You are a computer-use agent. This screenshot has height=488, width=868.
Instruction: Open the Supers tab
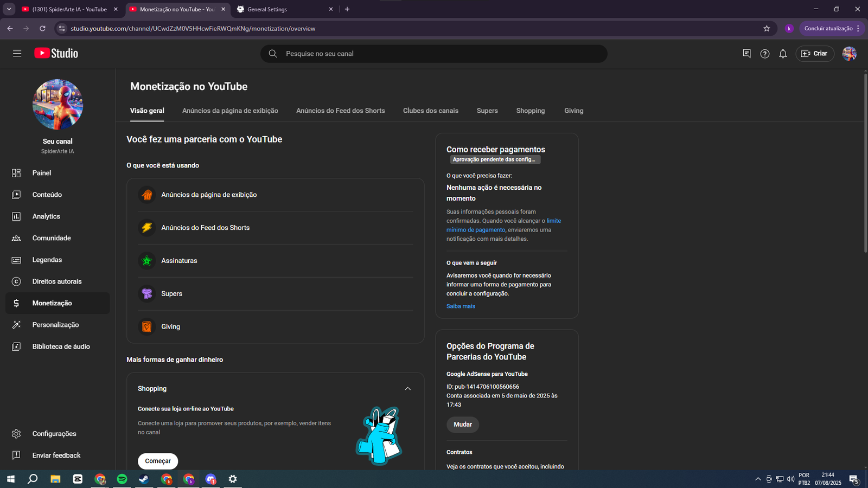click(x=487, y=111)
